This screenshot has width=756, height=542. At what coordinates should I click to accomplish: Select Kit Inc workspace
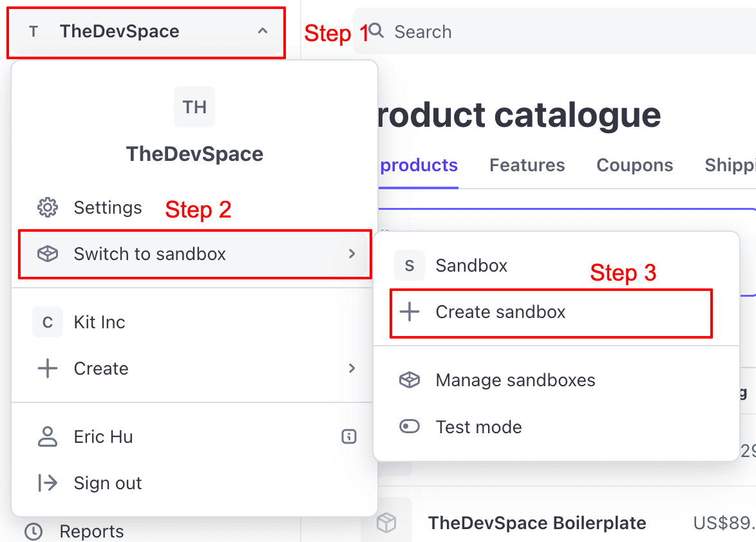click(99, 322)
